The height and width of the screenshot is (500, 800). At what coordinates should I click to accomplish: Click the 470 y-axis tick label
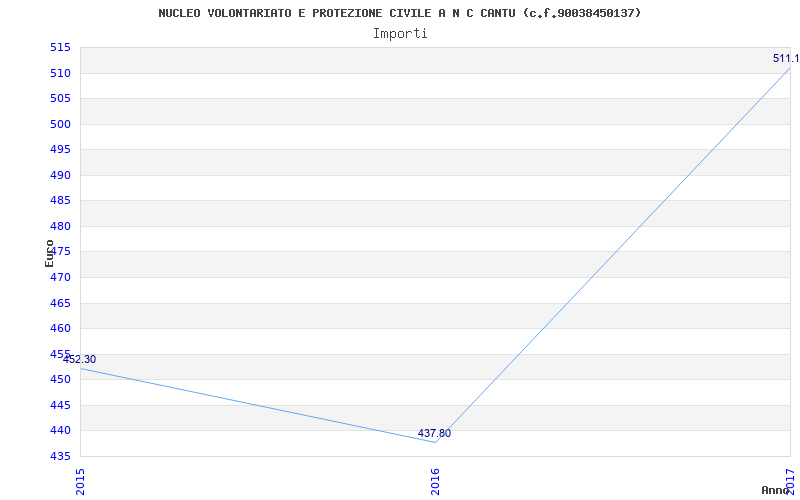60,278
